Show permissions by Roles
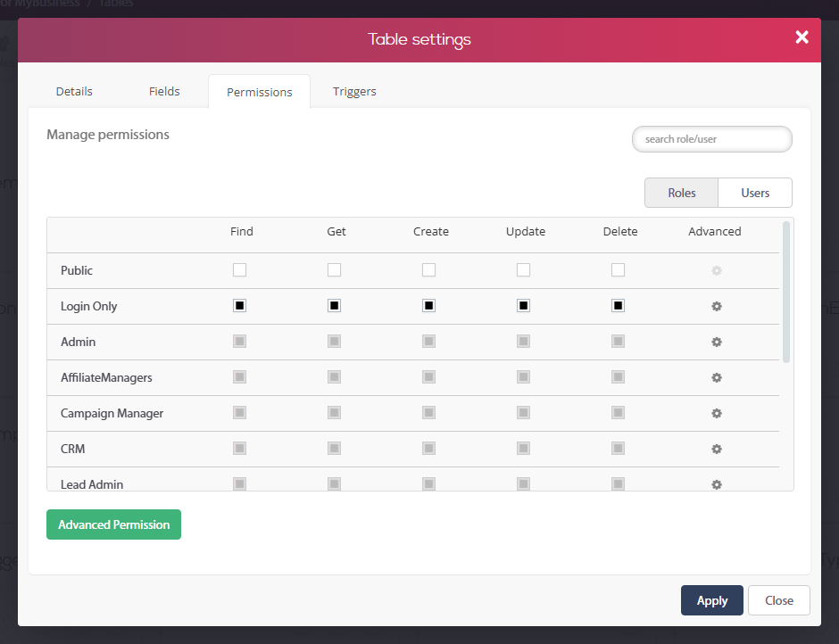Viewport: 839px width, 644px height. [x=682, y=193]
